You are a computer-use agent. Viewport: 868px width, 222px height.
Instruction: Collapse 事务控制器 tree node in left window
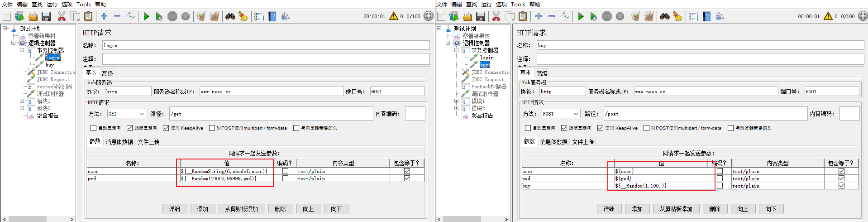pyautogui.click(x=22, y=50)
